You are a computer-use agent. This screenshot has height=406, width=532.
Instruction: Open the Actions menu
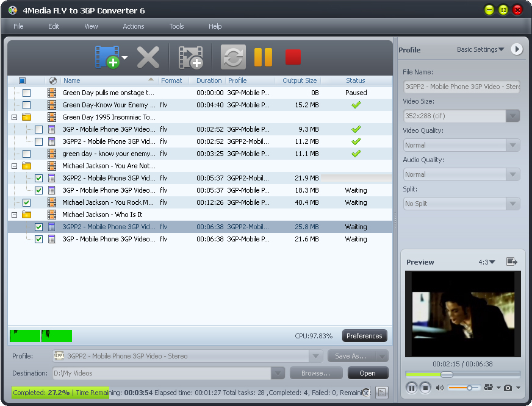[134, 26]
